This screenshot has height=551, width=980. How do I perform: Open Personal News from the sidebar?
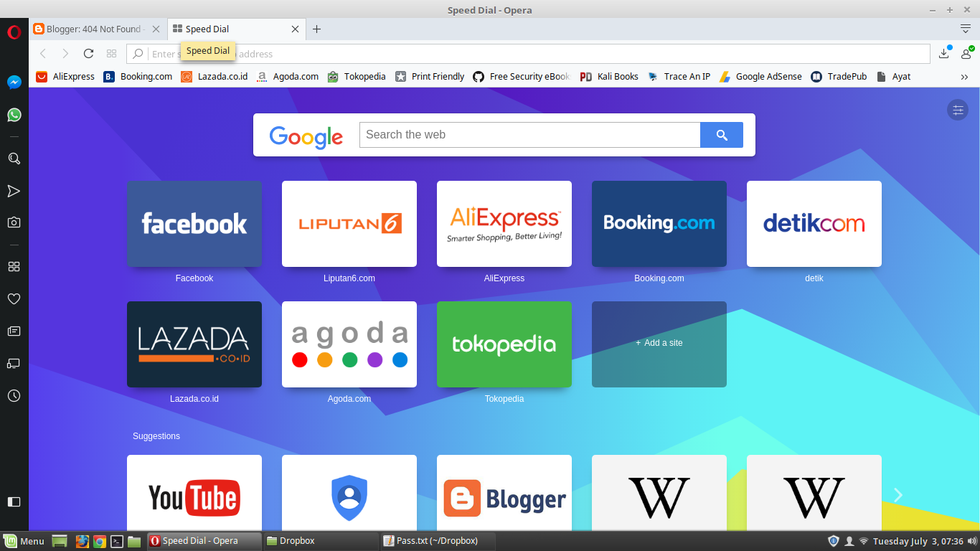point(14,331)
